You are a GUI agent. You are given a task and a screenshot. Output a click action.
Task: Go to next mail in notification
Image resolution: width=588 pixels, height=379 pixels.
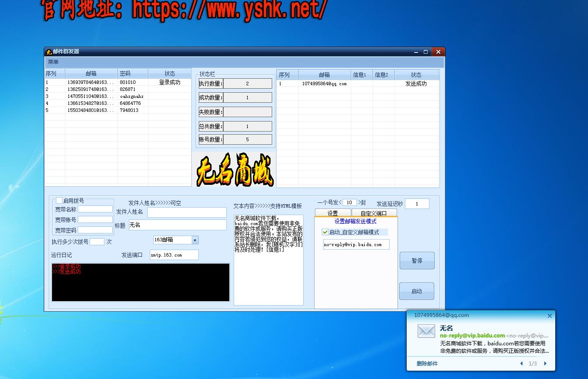tap(545, 363)
